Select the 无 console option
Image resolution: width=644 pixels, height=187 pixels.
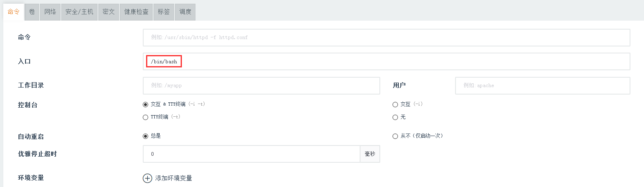(x=395, y=117)
